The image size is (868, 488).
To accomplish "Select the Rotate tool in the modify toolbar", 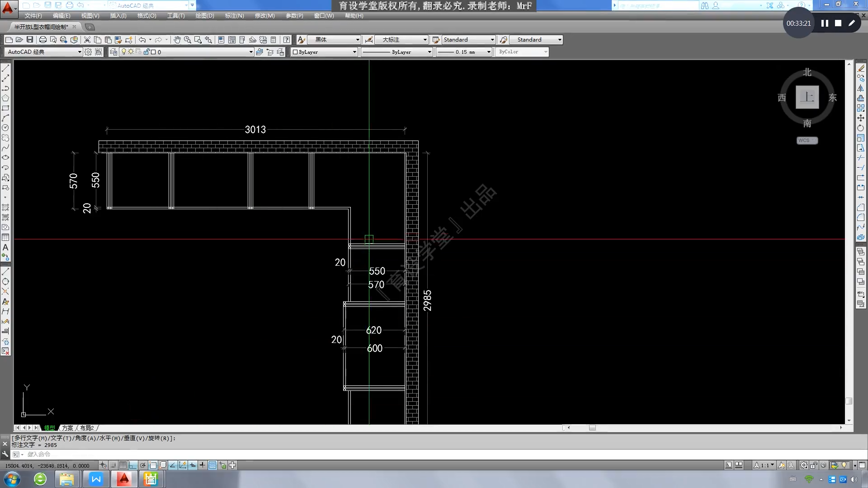I will (861, 128).
